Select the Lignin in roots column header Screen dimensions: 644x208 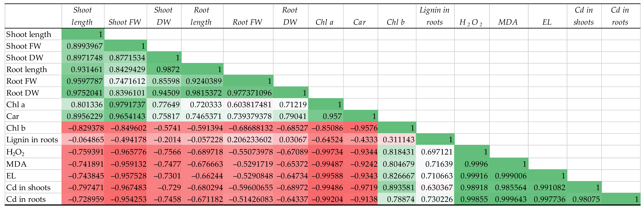pyautogui.click(x=435, y=16)
